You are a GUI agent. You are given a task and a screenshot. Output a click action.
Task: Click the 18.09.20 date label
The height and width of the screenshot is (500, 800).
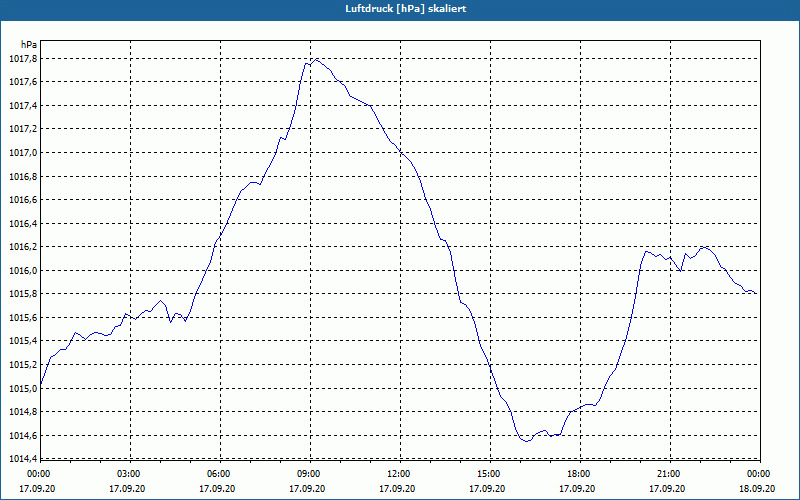pos(757,488)
